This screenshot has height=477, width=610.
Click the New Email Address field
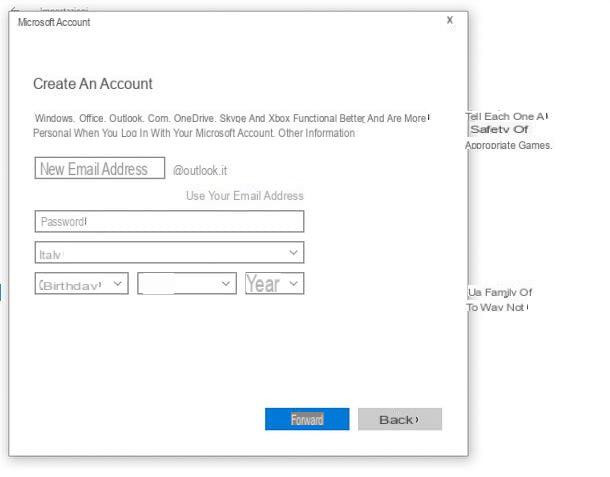(100, 168)
